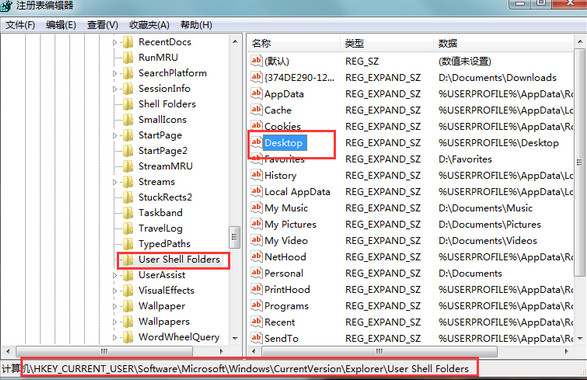Viewport: 587px width, 380px height.
Task: Click the string icon beside Local AppData
Action: (x=256, y=191)
